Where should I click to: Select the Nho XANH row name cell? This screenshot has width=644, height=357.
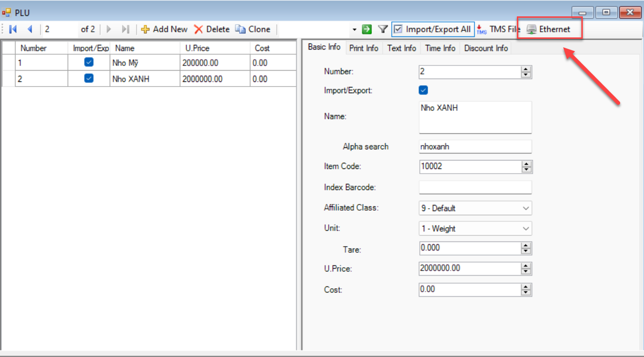(144, 79)
